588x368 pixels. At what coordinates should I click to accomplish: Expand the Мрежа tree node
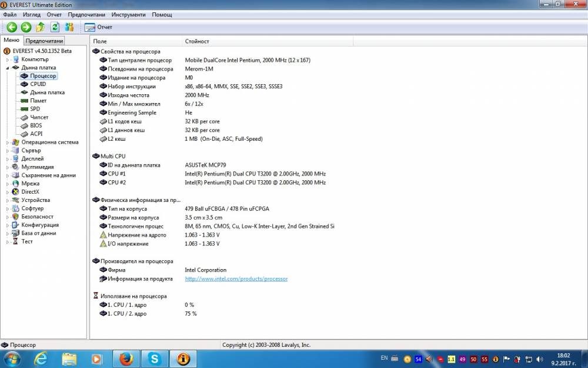pyautogui.click(x=7, y=184)
